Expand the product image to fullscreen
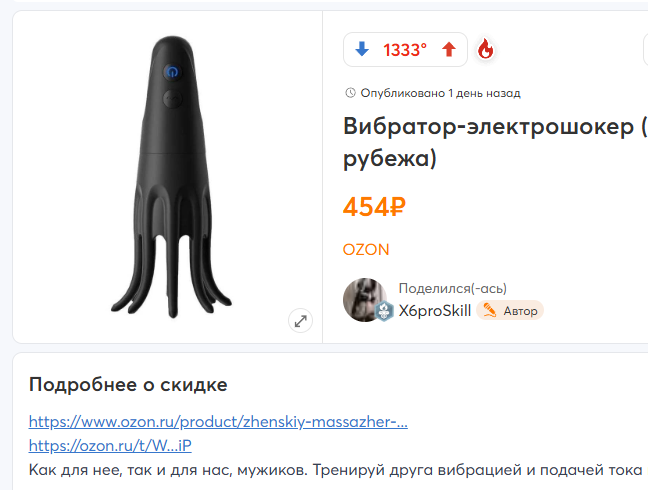This screenshot has width=648, height=490. tap(300, 321)
